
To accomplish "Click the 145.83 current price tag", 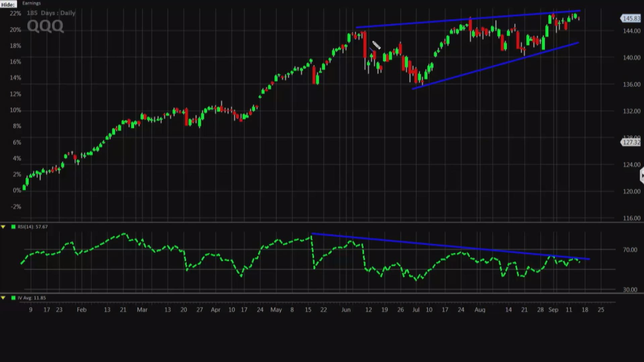I will (631, 18).
